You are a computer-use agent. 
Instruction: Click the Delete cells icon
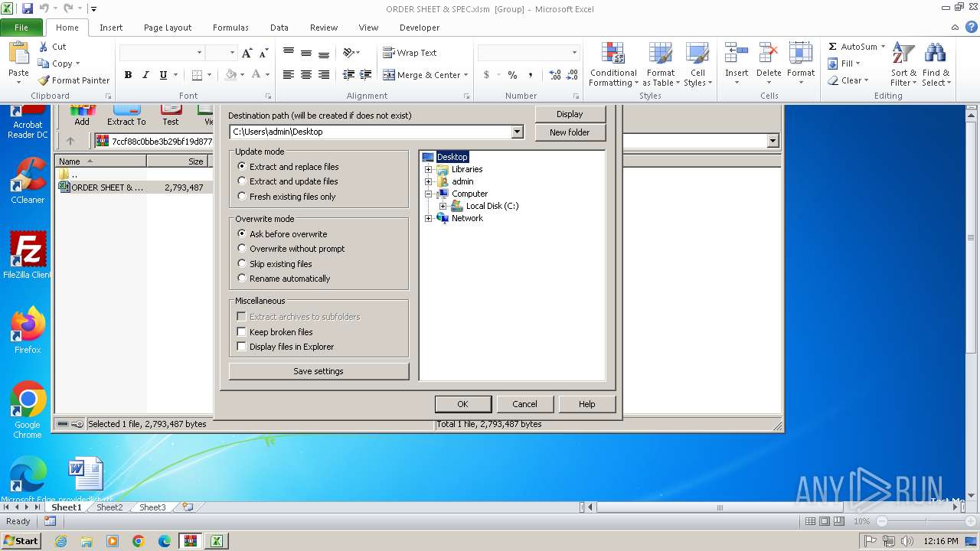coord(768,54)
